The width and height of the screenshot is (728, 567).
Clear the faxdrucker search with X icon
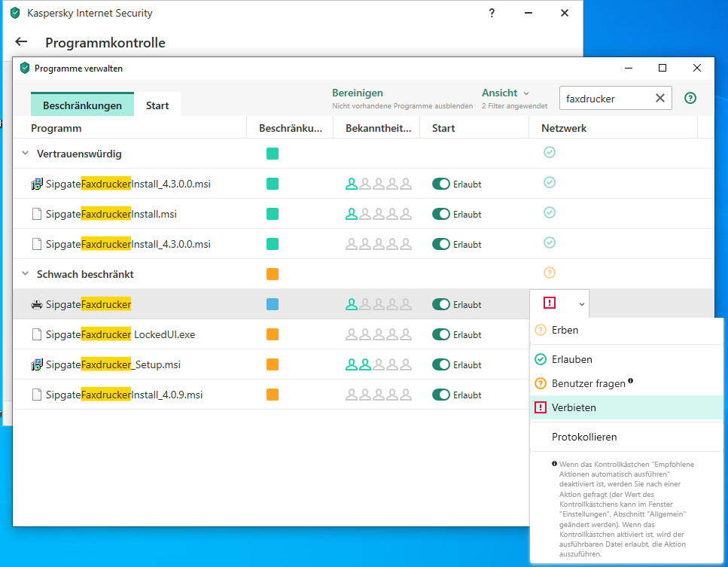[659, 99]
